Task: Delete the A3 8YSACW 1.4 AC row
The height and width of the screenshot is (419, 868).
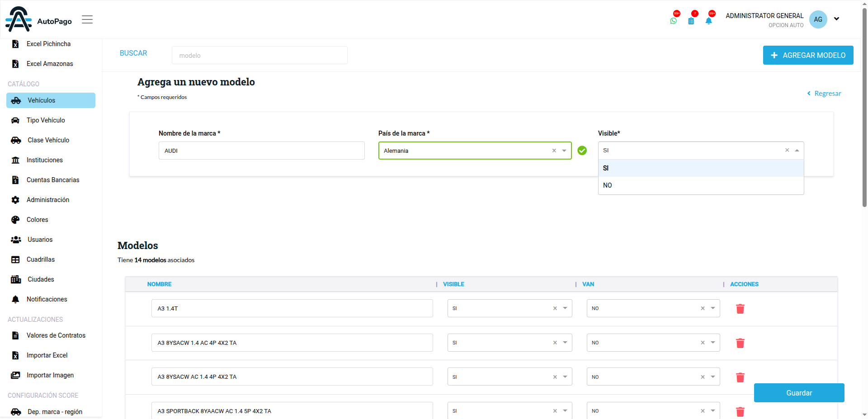Action: coord(740,343)
